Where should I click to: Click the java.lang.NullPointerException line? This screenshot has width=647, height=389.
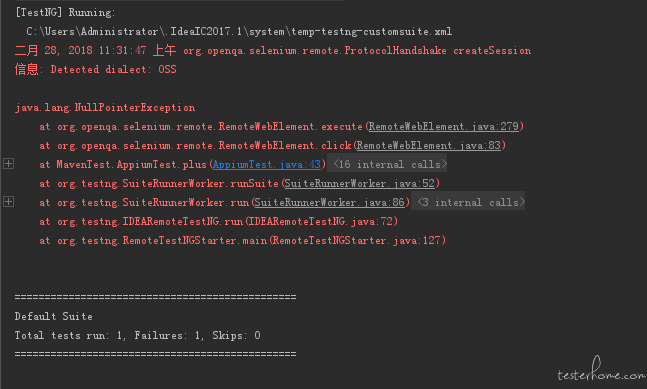point(105,108)
